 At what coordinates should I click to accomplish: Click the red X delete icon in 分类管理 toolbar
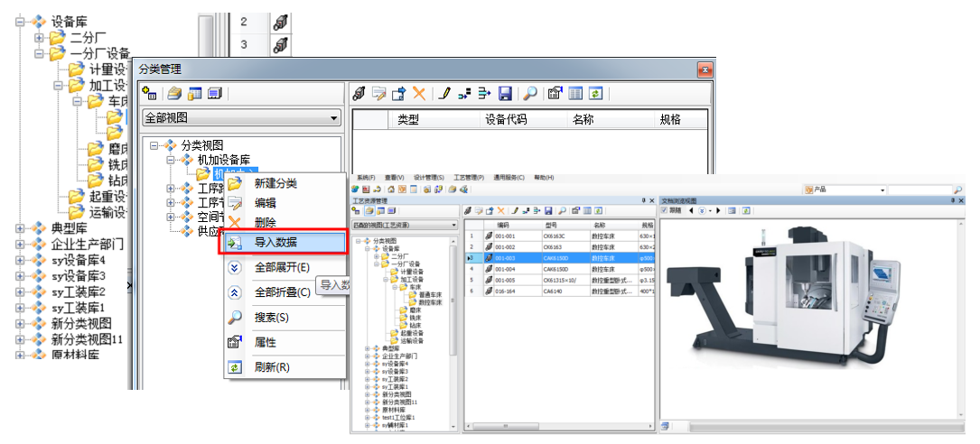click(x=419, y=93)
